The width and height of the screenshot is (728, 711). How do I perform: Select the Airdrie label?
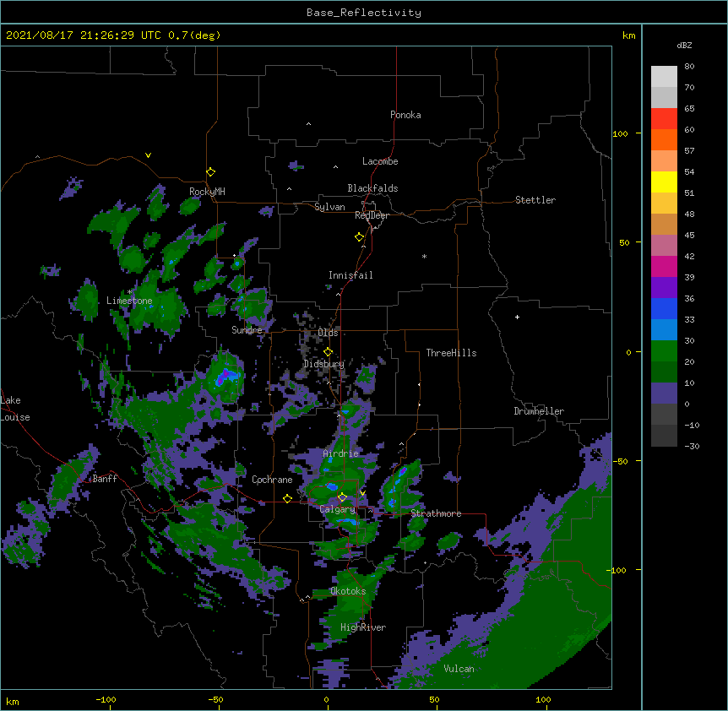(x=341, y=453)
